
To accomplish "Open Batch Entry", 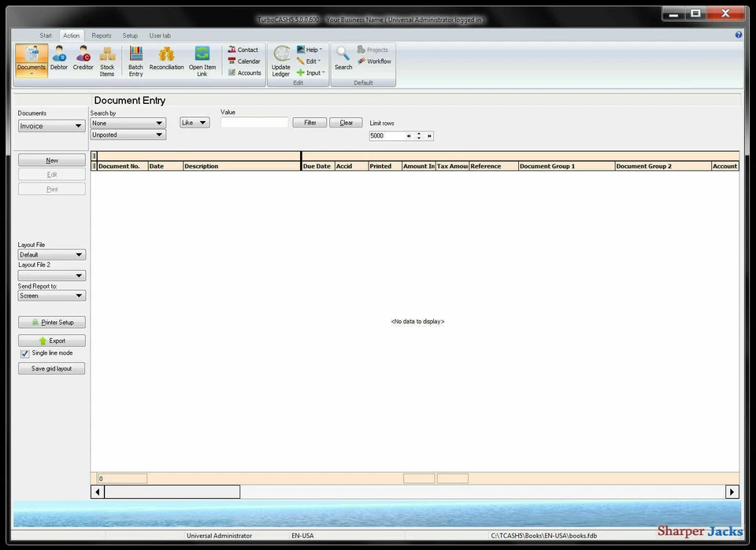I will (x=135, y=59).
